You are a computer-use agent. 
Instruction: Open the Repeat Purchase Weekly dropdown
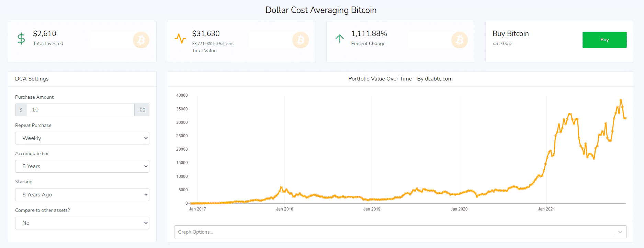(82, 138)
